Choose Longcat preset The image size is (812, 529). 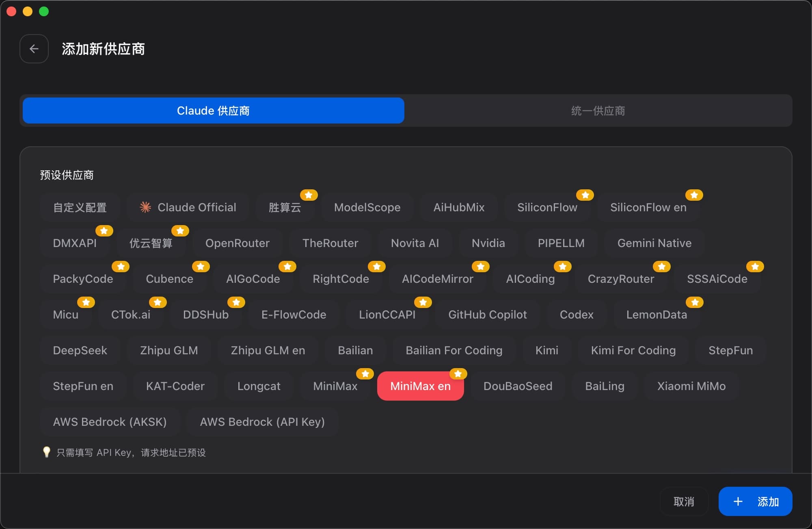[259, 386]
